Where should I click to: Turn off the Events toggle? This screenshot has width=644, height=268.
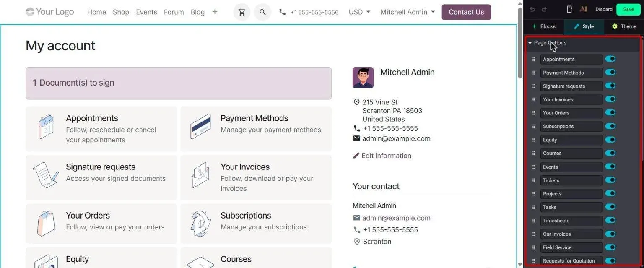pyautogui.click(x=610, y=167)
